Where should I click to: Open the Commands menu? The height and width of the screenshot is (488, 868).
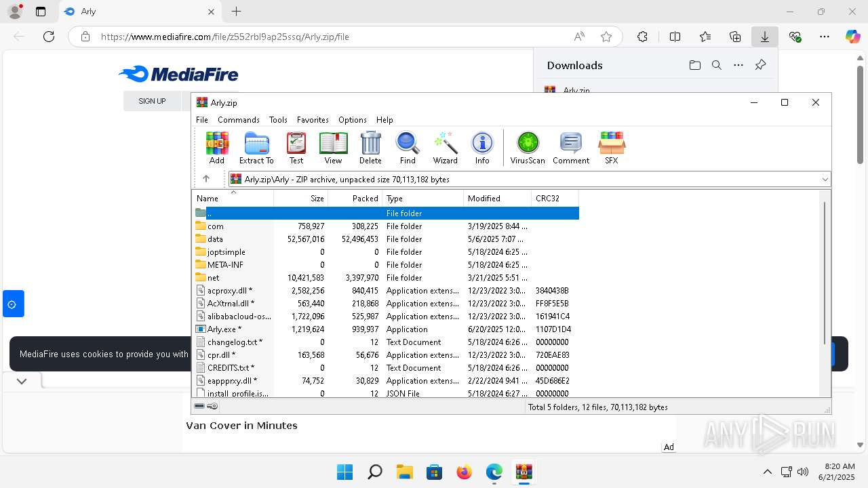239,119
